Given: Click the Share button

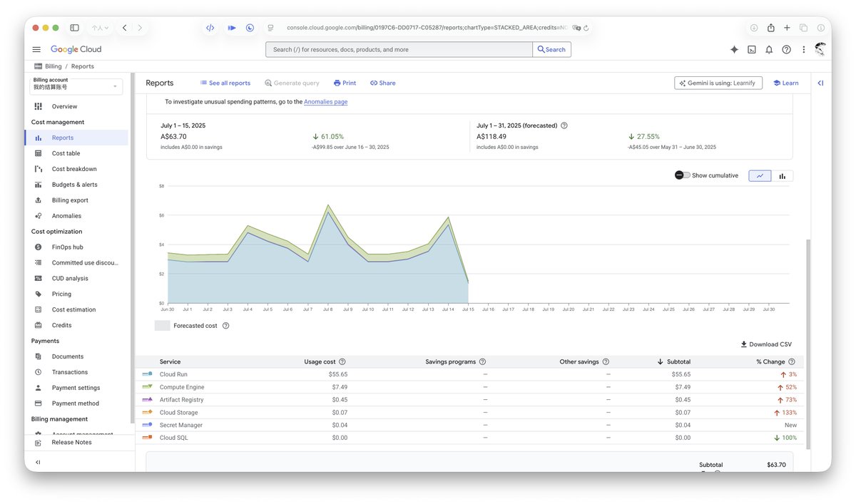Looking at the screenshot, I should (383, 83).
